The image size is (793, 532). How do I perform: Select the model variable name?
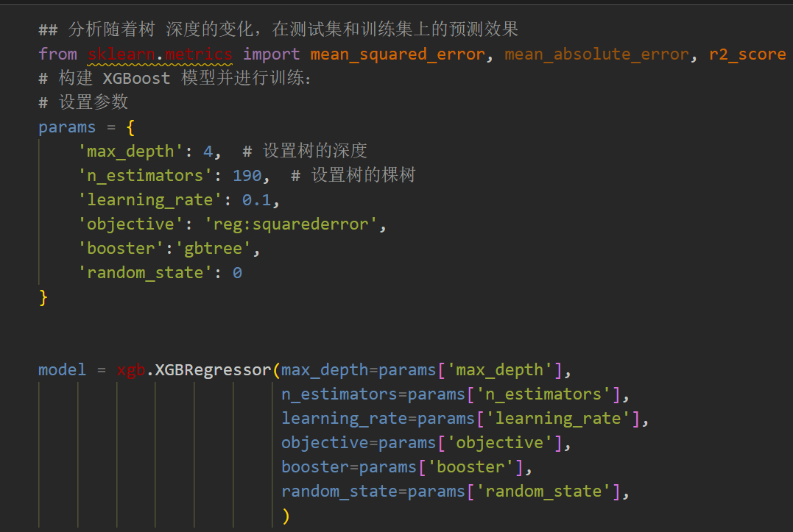click(61, 369)
